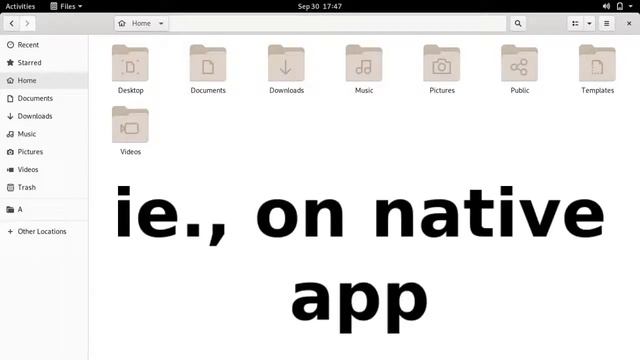Viewport: 640px width, 360px height.
Task: Click the search magnifier icon
Action: 518,24
